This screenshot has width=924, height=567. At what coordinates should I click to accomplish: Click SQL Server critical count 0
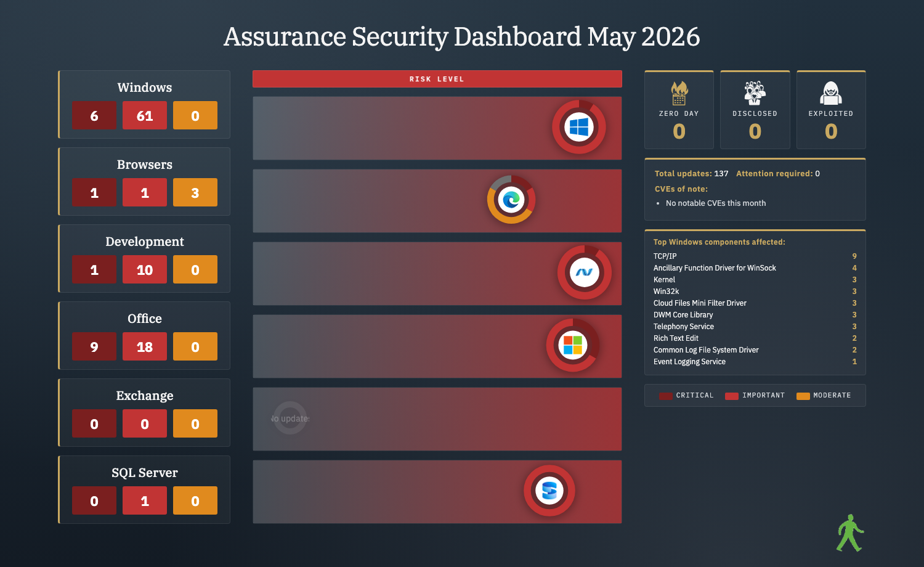(94, 500)
